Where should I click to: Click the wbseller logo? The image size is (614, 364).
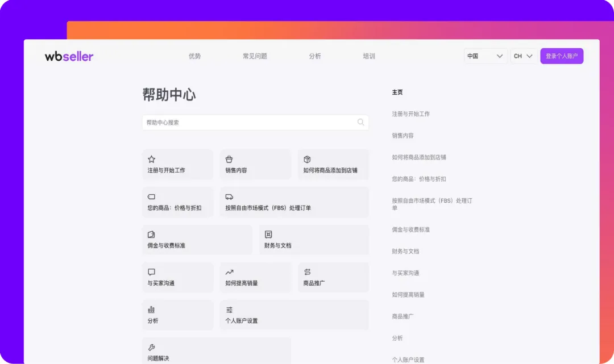tap(69, 56)
